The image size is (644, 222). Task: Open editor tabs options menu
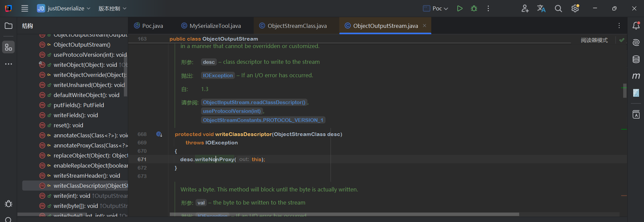click(619, 26)
